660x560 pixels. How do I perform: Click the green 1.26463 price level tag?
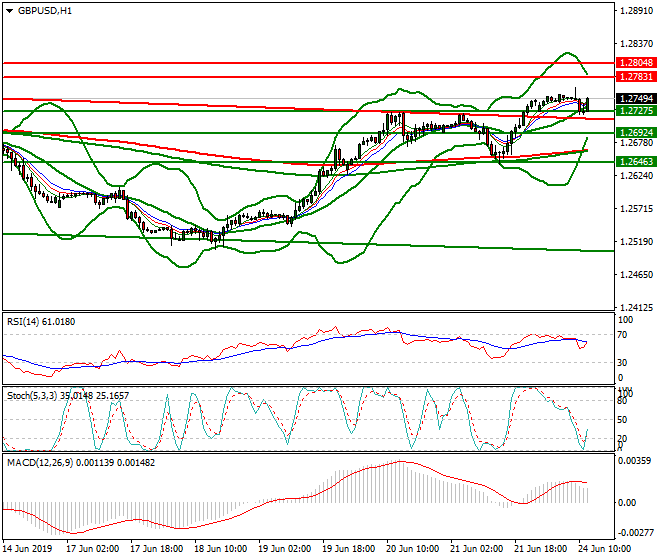[635, 160]
